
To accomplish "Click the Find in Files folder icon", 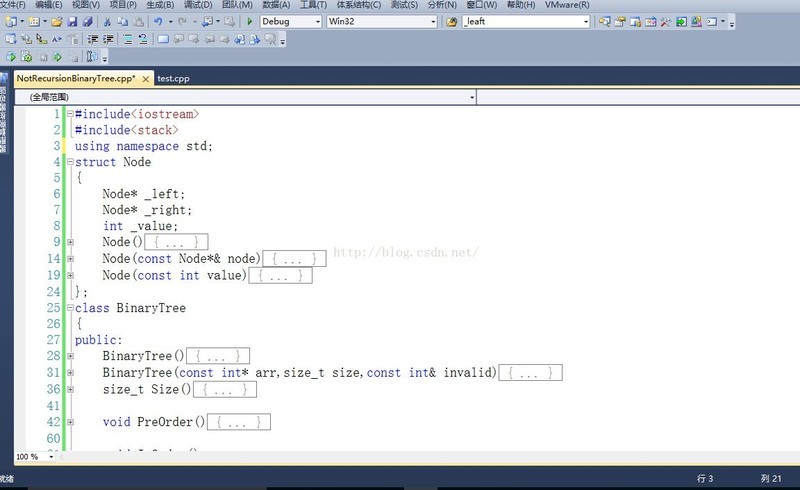I will tap(452, 21).
